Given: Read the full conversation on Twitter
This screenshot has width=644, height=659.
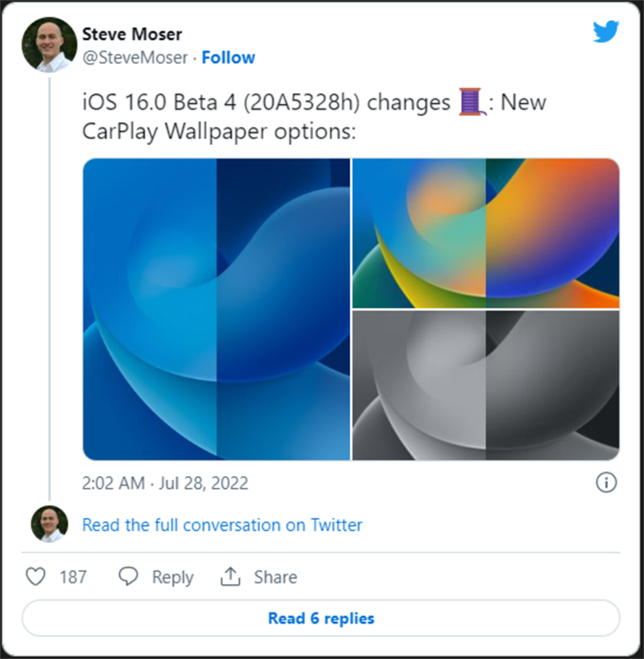Looking at the screenshot, I should pos(222,525).
